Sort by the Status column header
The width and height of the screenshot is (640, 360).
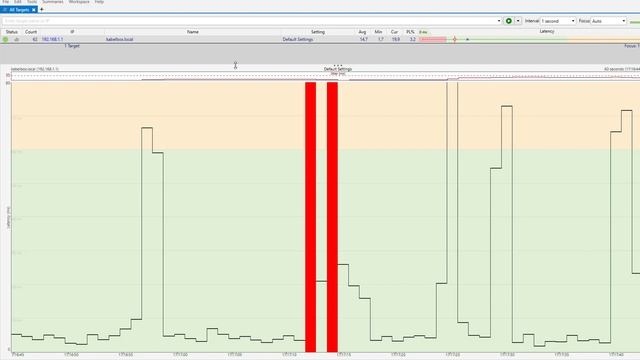pos(11,32)
